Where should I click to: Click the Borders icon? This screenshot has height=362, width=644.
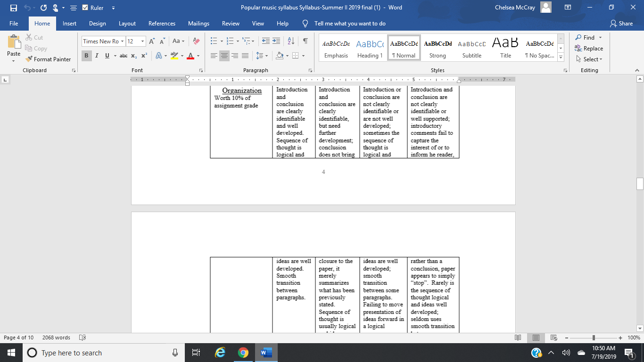[x=295, y=56]
